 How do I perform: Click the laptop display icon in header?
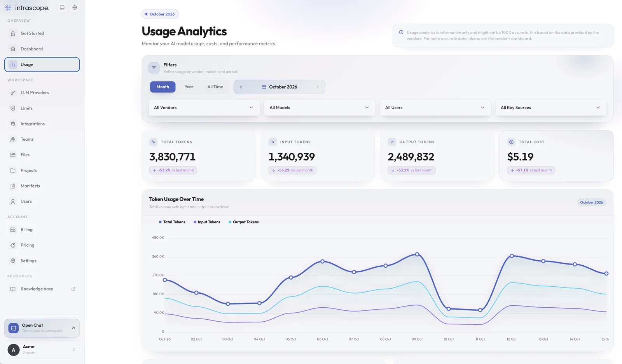click(x=62, y=7)
